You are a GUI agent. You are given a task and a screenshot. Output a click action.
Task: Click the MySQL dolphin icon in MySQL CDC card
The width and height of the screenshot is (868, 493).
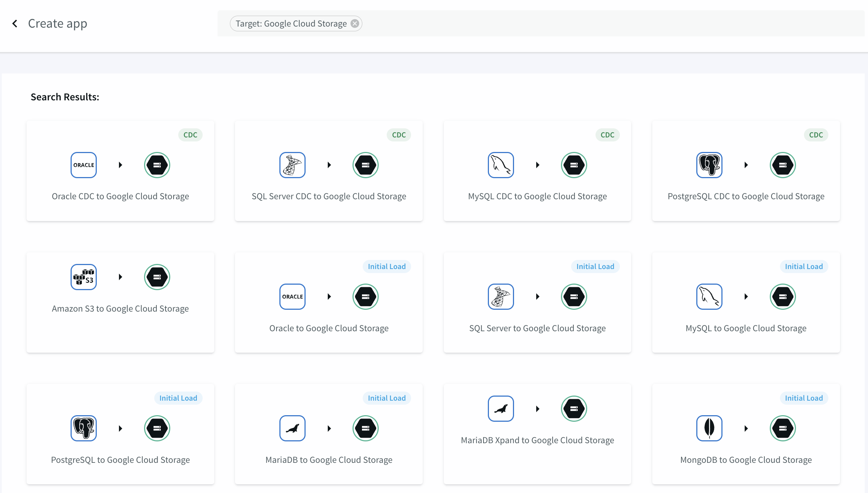(x=501, y=165)
